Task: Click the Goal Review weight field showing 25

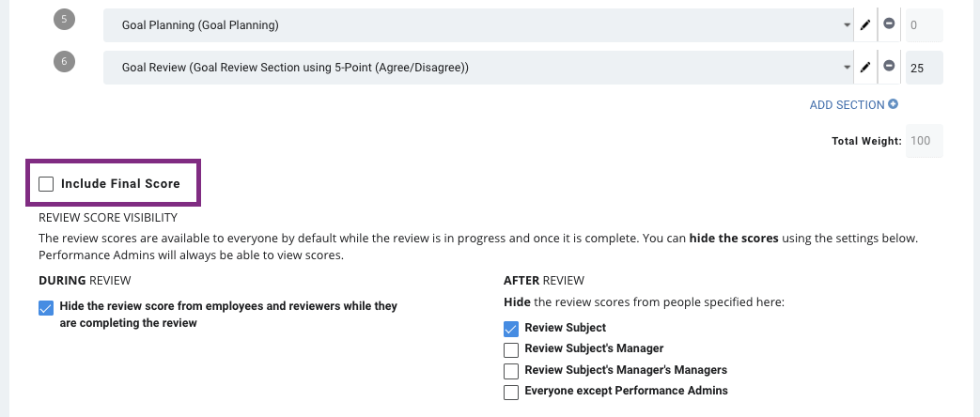Action: 925,68
